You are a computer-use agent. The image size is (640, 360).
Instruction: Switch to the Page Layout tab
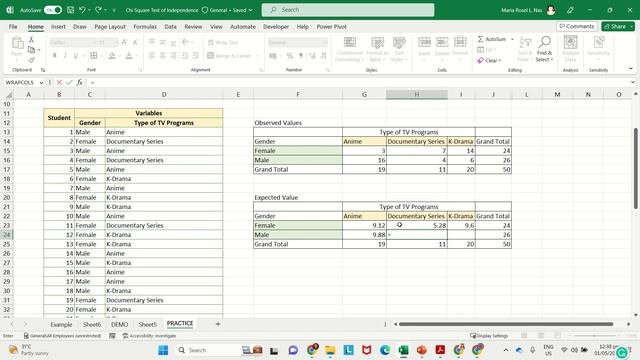(110, 27)
